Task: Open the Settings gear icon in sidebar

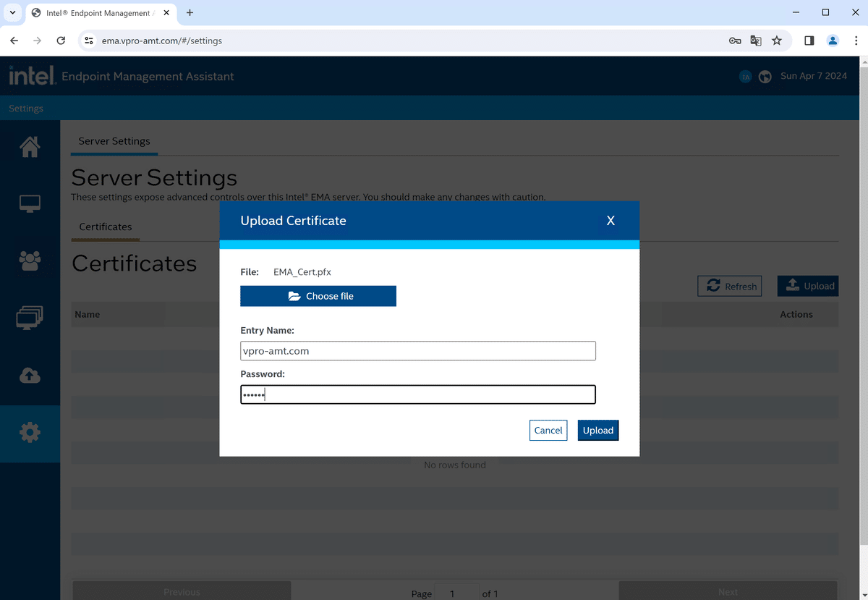Action: coord(30,433)
